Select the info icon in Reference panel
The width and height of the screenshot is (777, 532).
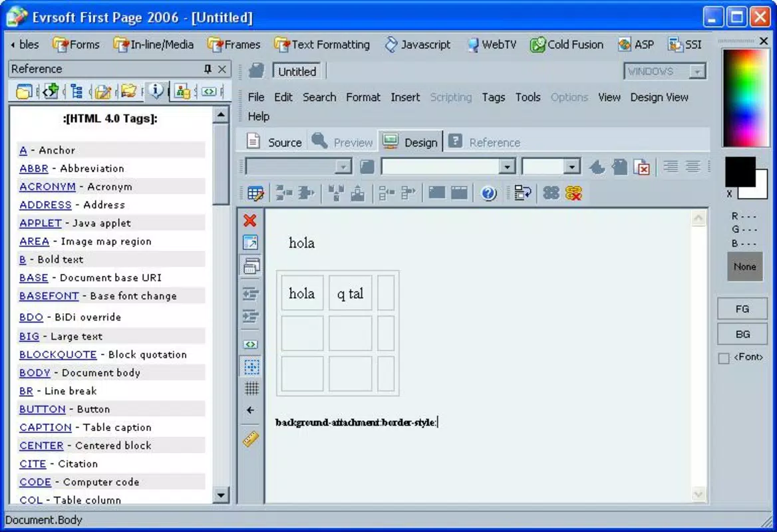(156, 91)
